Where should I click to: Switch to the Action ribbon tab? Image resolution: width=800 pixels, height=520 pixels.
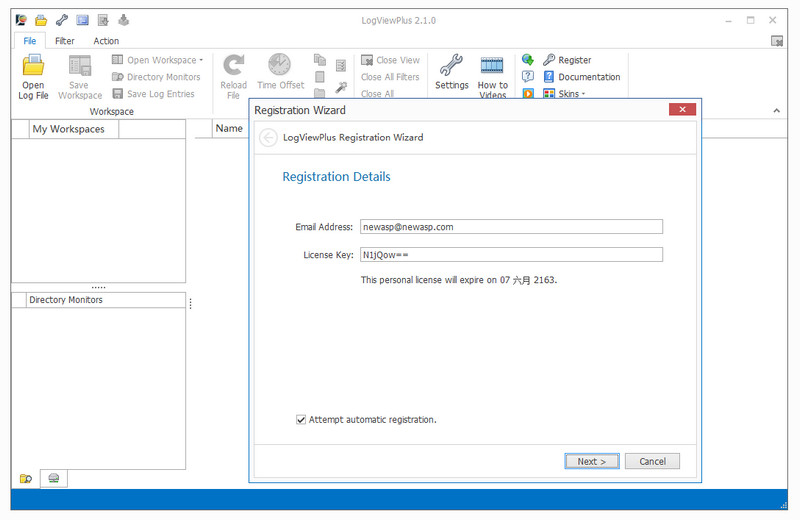106,41
